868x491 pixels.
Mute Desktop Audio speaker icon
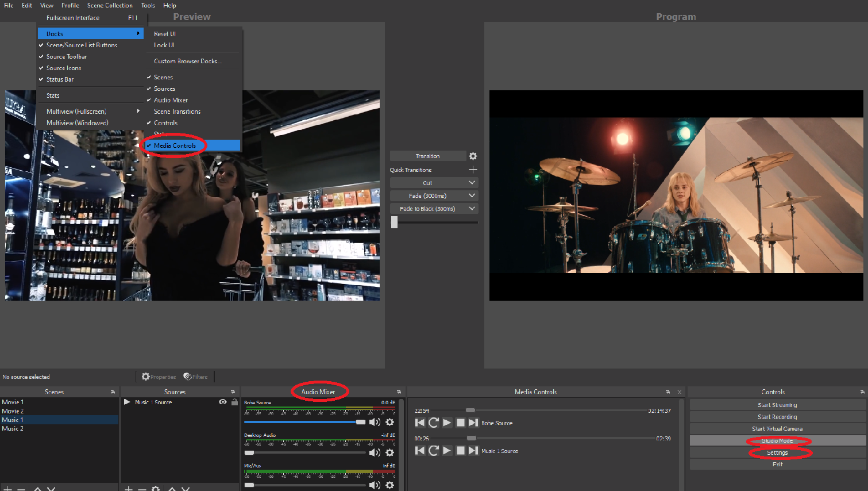(375, 452)
